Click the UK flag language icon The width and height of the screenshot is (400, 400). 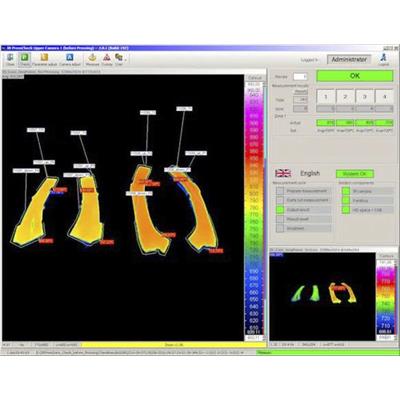point(283,173)
